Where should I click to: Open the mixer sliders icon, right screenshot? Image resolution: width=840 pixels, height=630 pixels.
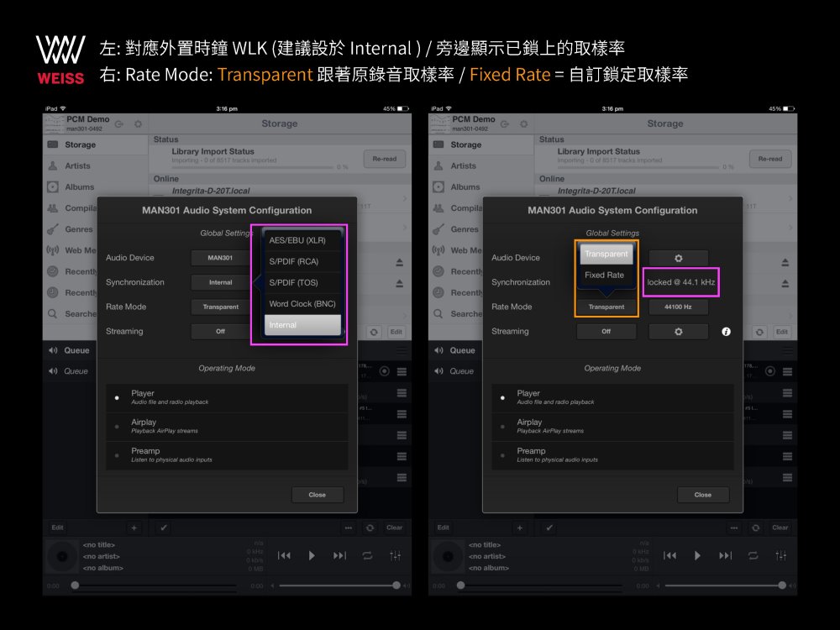(x=781, y=555)
